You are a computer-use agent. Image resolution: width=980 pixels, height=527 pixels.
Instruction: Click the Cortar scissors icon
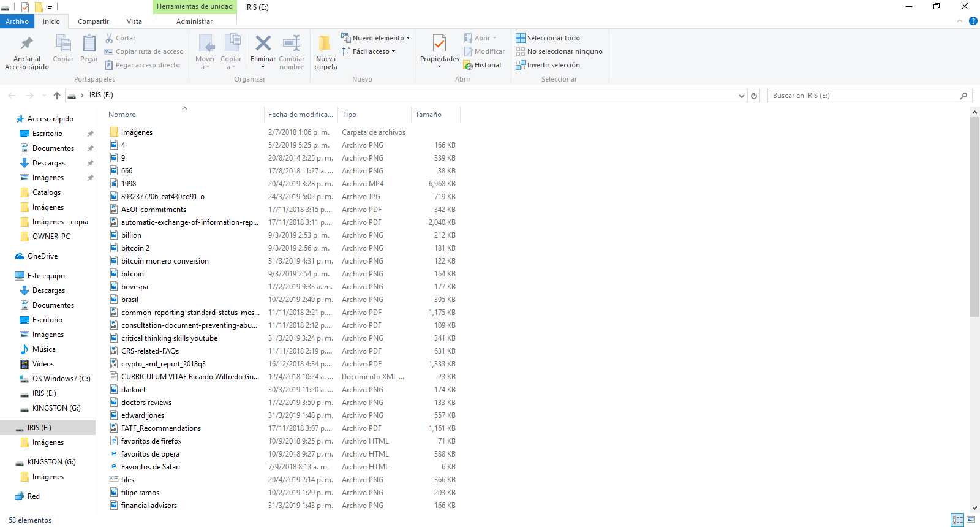pos(109,38)
